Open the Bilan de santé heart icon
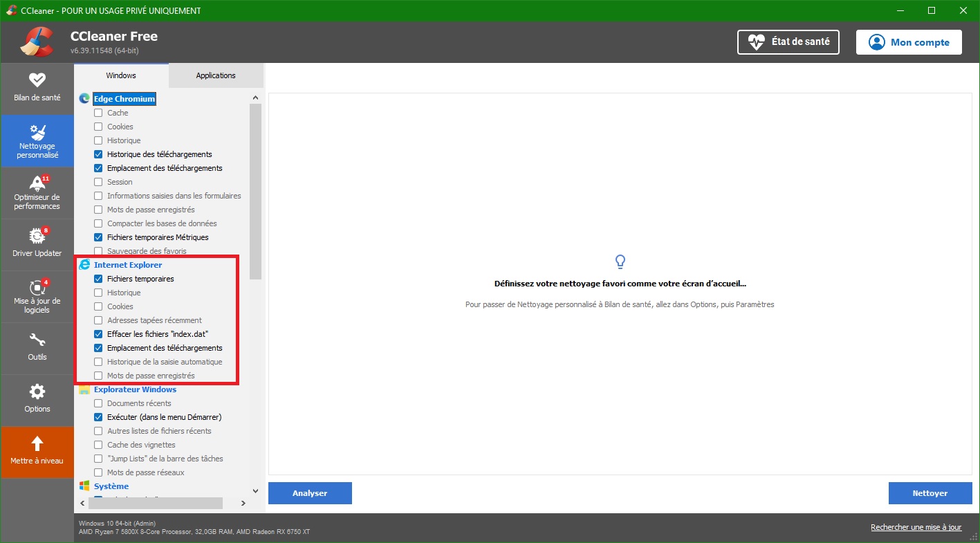This screenshot has height=543, width=980. (x=37, y=80)
